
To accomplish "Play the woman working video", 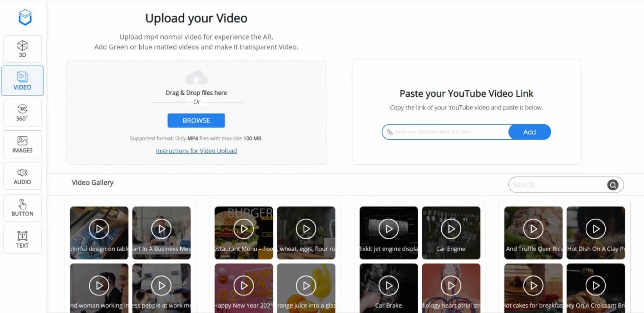I will pyautogui.click(x=99, y=286).
